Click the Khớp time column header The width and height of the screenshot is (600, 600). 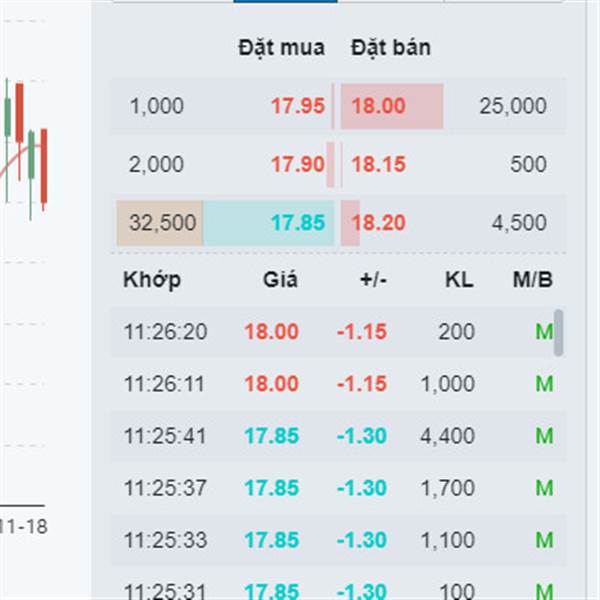pos(152,280)
